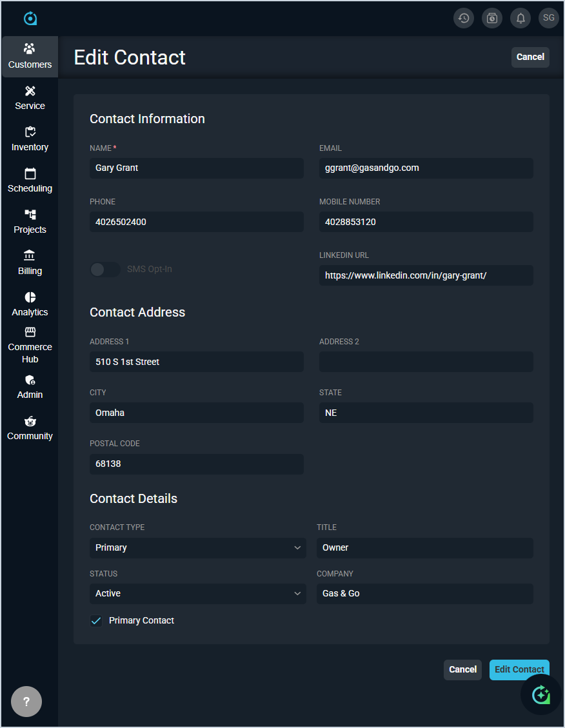Click the blue Edit Contact button
565x728 pixels.
point(519,669)
